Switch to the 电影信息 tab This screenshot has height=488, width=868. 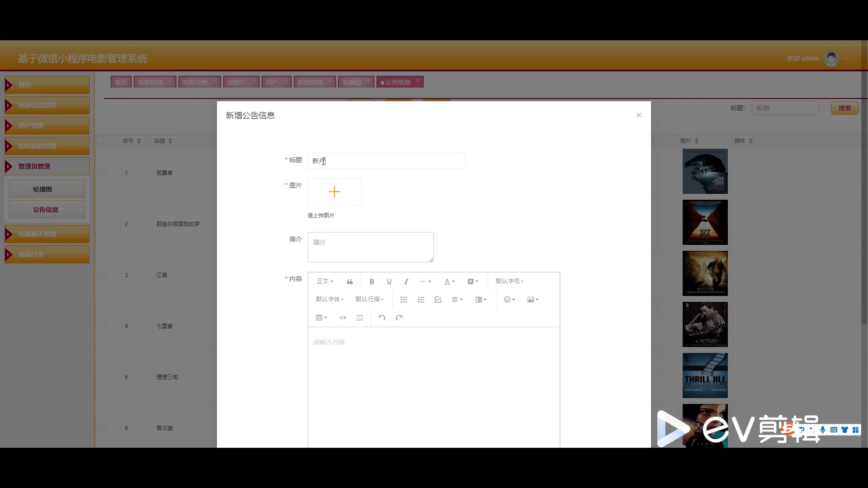[150, 82]
